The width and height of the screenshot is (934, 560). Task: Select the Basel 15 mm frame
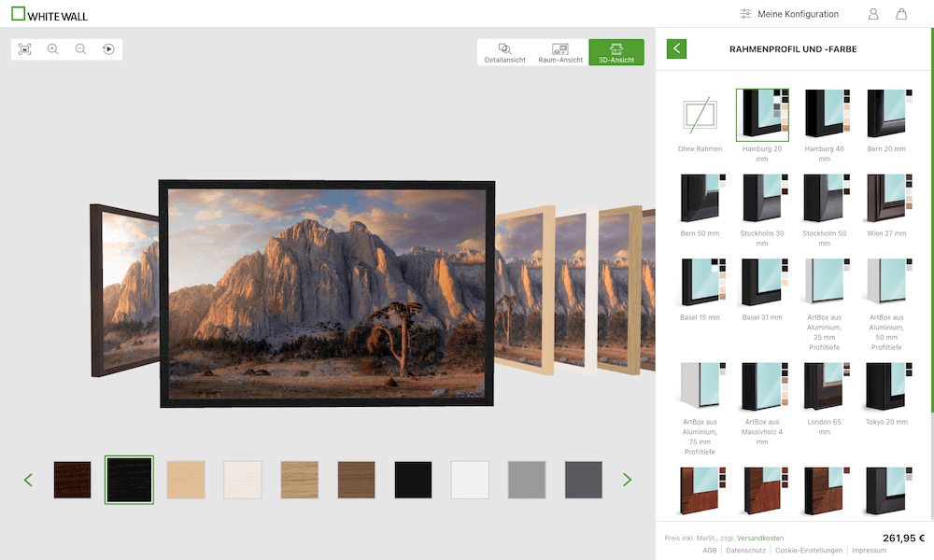pos(700,290)
